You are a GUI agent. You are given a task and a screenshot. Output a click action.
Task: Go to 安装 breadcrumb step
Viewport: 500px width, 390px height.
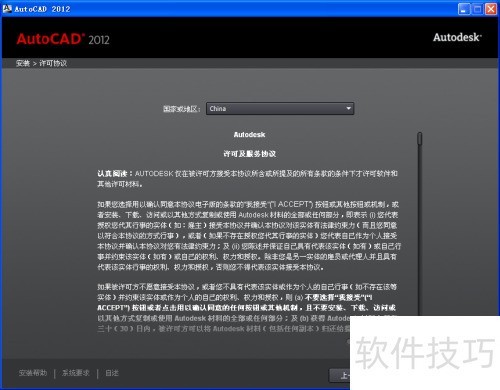click(x=23, y=63)
